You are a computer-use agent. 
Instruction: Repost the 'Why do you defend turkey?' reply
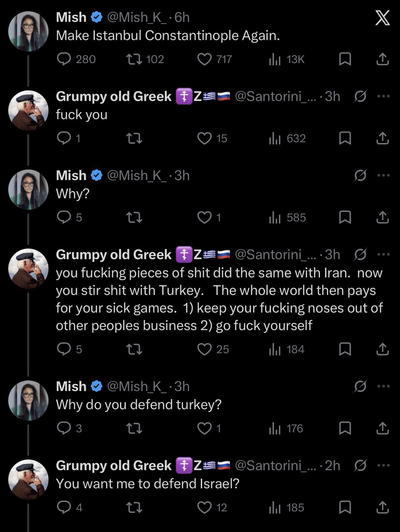click(x=134, y=428)
